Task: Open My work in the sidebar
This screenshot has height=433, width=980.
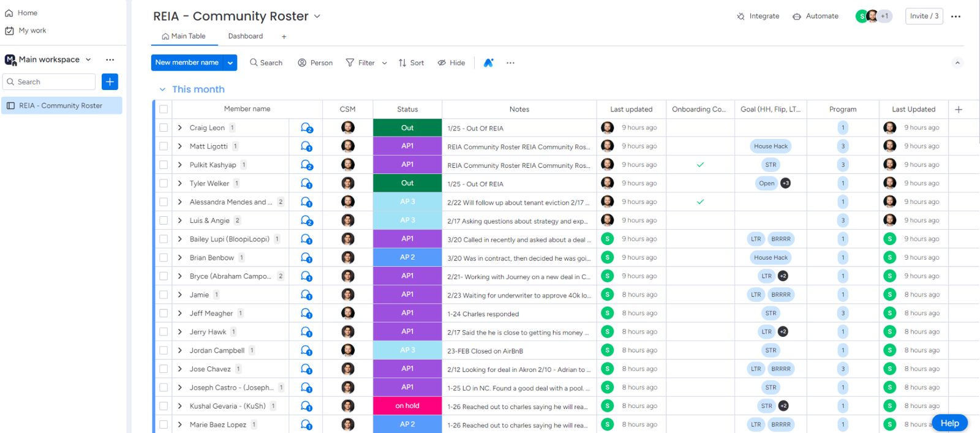Action: pos(32,31)
